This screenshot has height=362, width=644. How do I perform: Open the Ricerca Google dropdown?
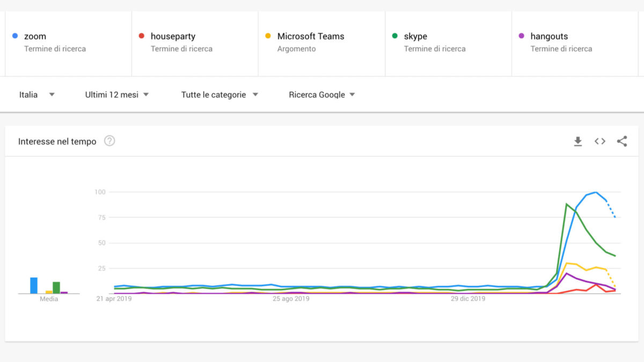tap(322, 94)
